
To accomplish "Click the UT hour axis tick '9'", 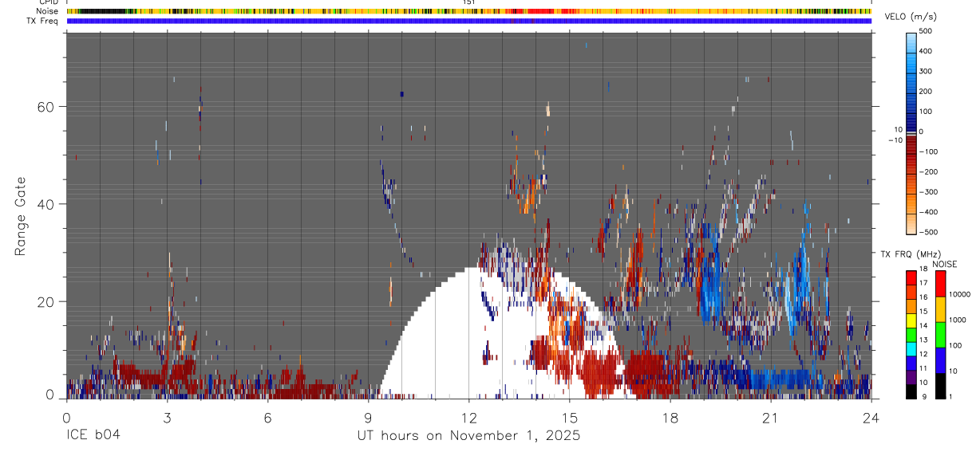I will (x=368, y=417).
